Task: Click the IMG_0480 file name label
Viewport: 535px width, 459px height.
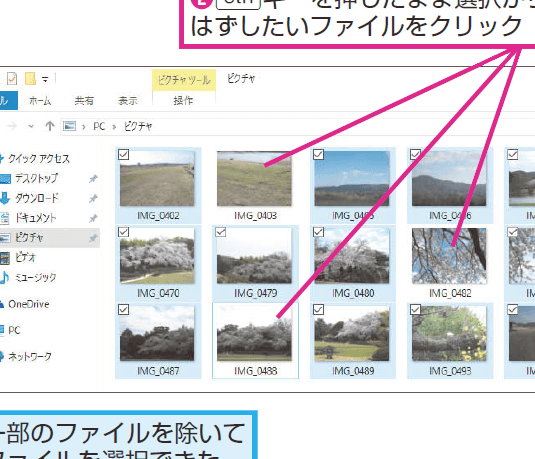Action: 353,293
